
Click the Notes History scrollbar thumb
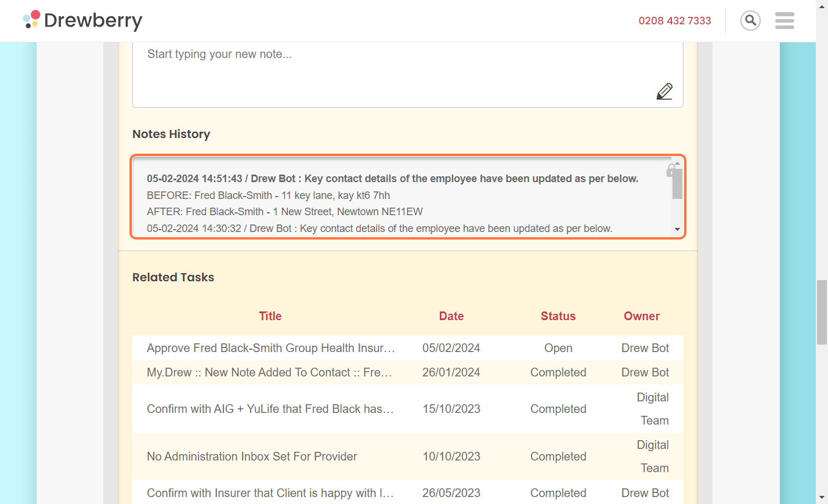click(x=677, y=183)
